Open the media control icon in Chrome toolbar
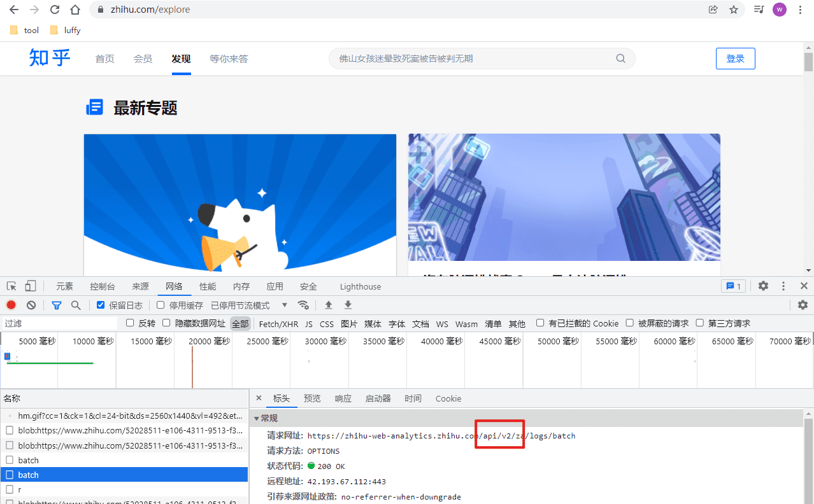The width and height of the screenshot is (814, 504). coord(759,10)
